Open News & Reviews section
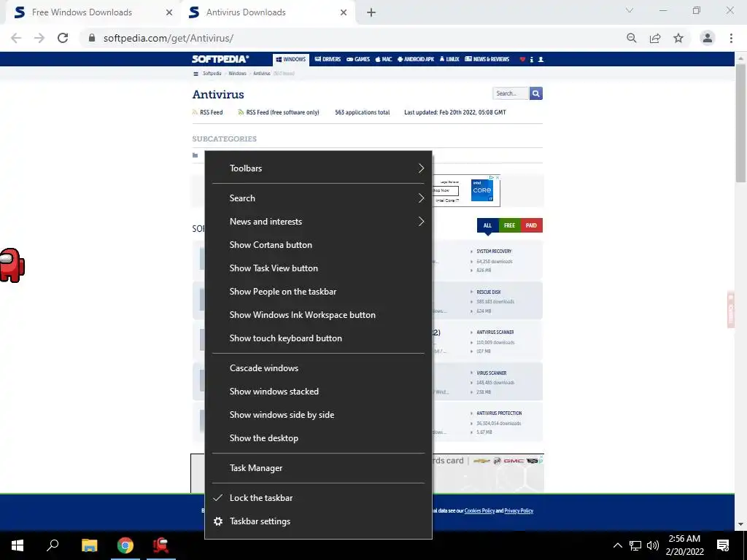 coord(487,59)
